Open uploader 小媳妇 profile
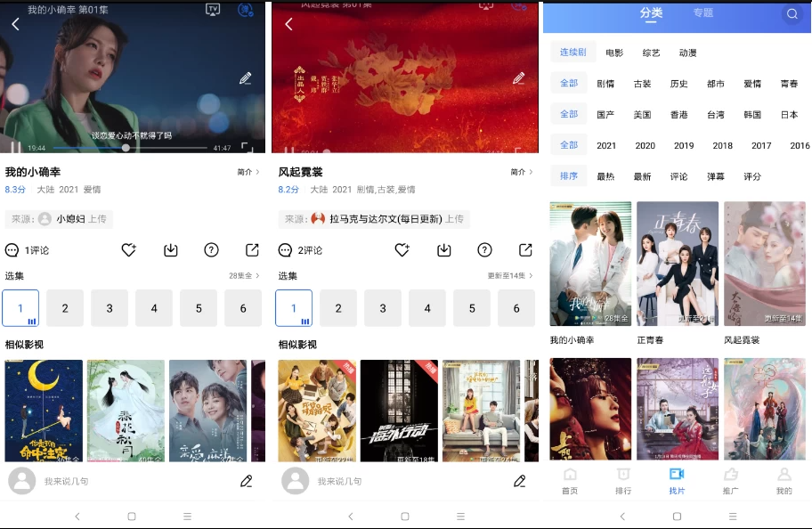812x529 pixels. [x=59, y=219]
